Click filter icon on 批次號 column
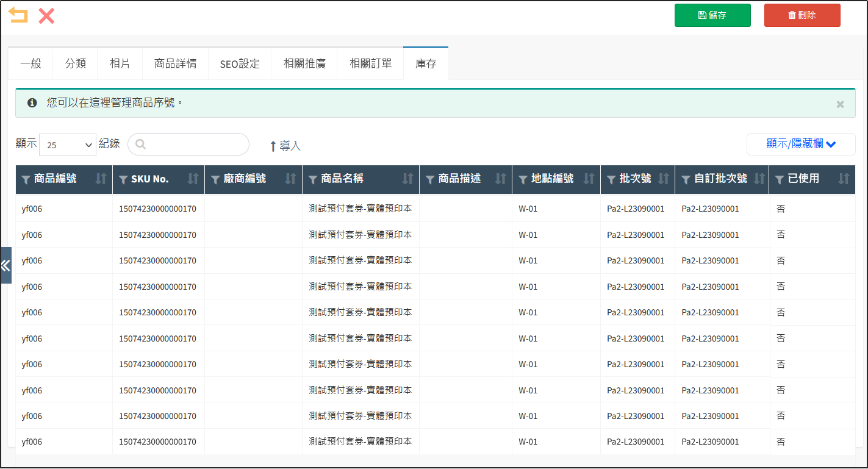 [x=611, y=179]
